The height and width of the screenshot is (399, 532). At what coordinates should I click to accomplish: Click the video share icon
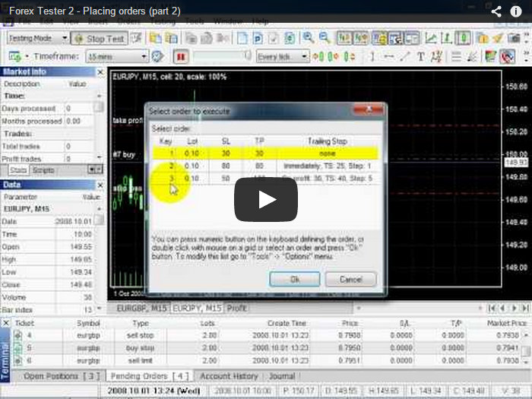[x=496, y=11]
